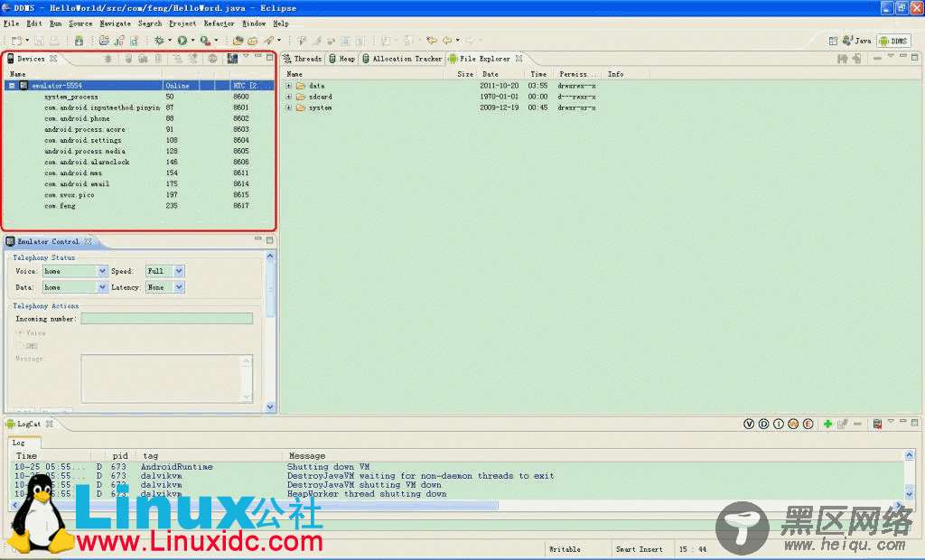Click the debug process icon in Devices
The width and height of the screenshot is (925, 560).
(107, 59)
